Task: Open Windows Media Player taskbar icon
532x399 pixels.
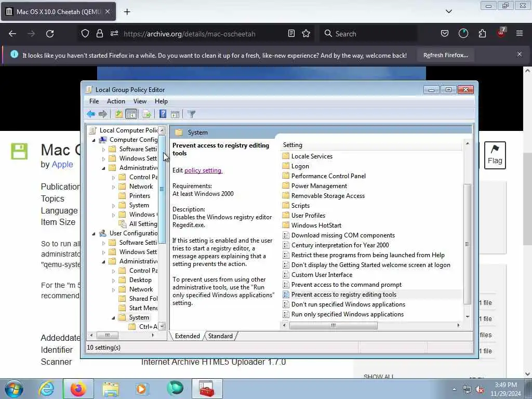Action: point(142,389)
